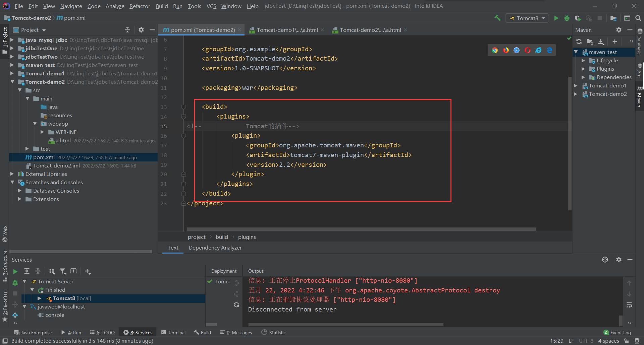Open pom.xml in Firefox browser icon
644x345 pixels.
pyautogui.click(x=506, y=50)
